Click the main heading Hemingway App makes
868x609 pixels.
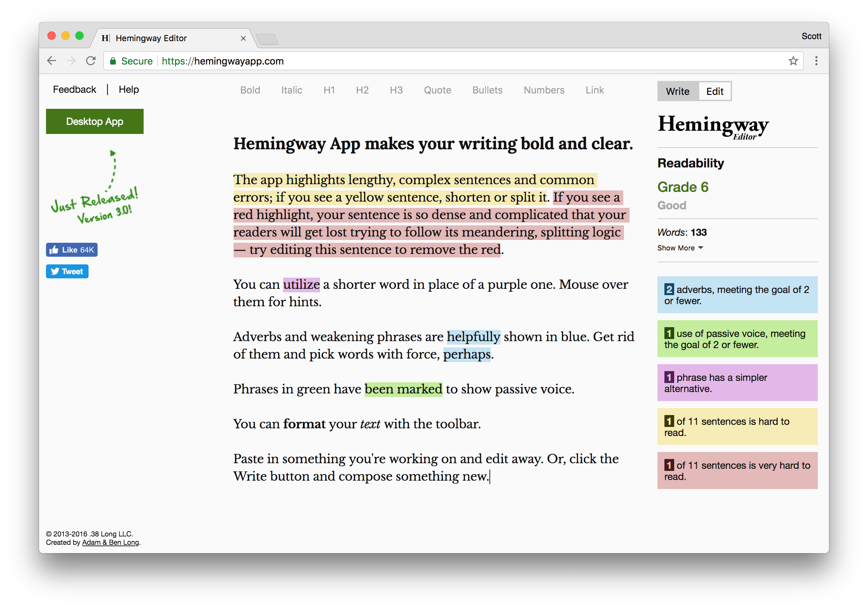click(433, 144)
